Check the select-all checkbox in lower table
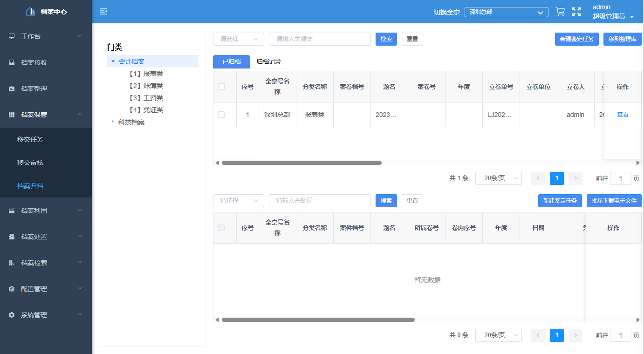Image resolution: width=644 pixels, height=354 pixels. [221, 228]
